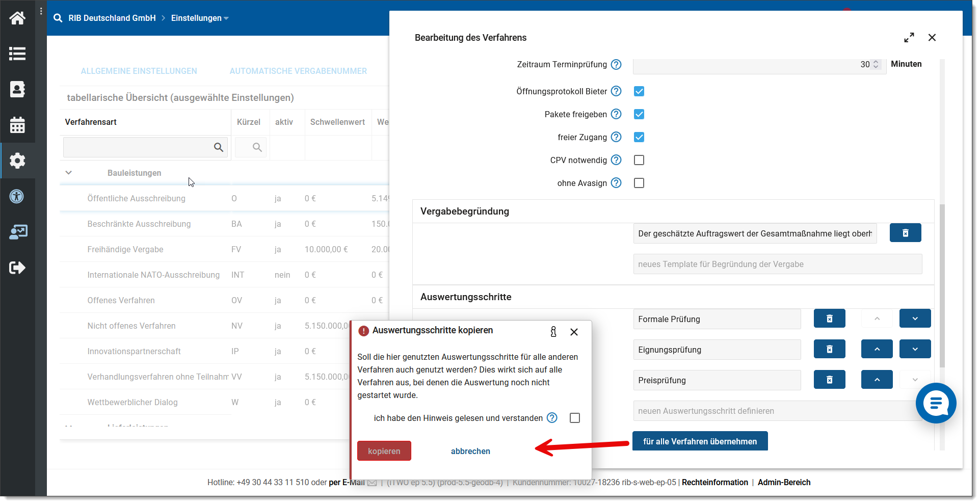980x504 pixels.
Task: Move Preisprüfung step up
Action: point(877,380)
